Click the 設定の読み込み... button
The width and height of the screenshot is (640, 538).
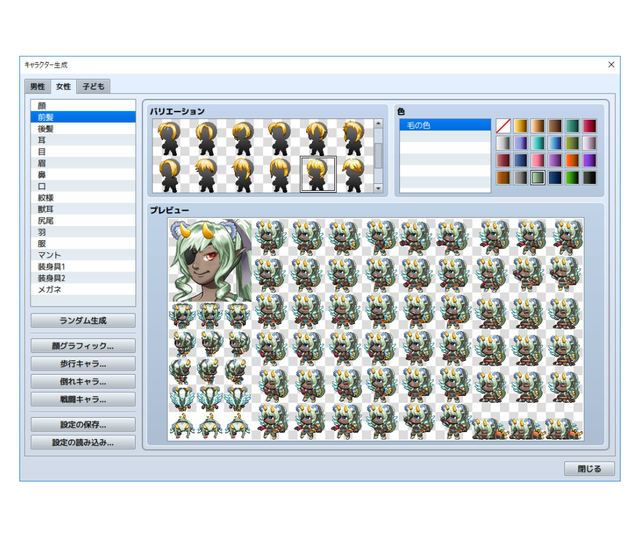point(83,442)
